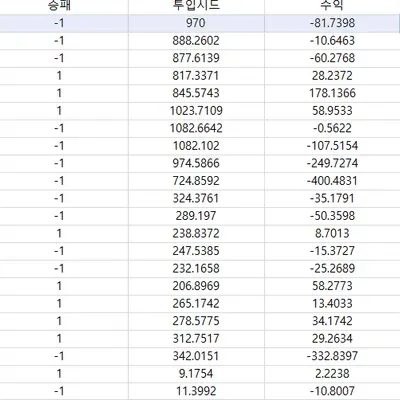Select the cell showing -249.7274
This screenshot has width=400, height=400.
tap(332, 163)
